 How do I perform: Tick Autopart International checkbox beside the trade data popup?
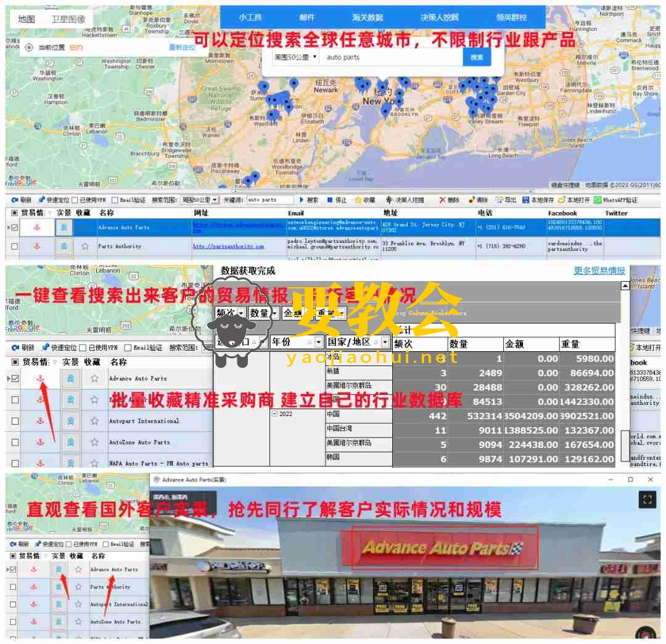[15, 421]
